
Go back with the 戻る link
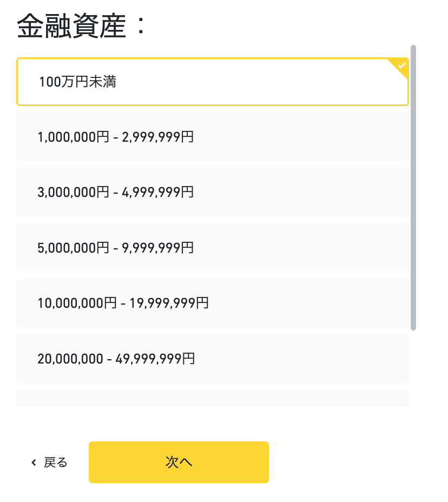point(55,463)
